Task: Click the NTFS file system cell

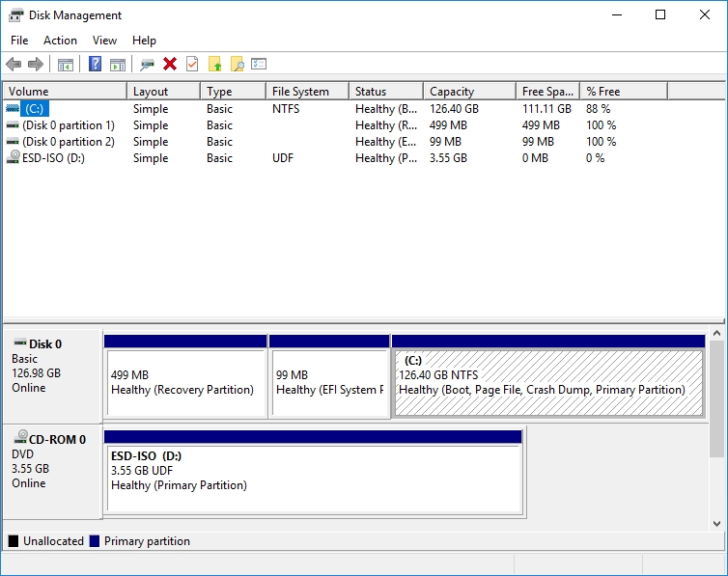Action: pos(286,108)
